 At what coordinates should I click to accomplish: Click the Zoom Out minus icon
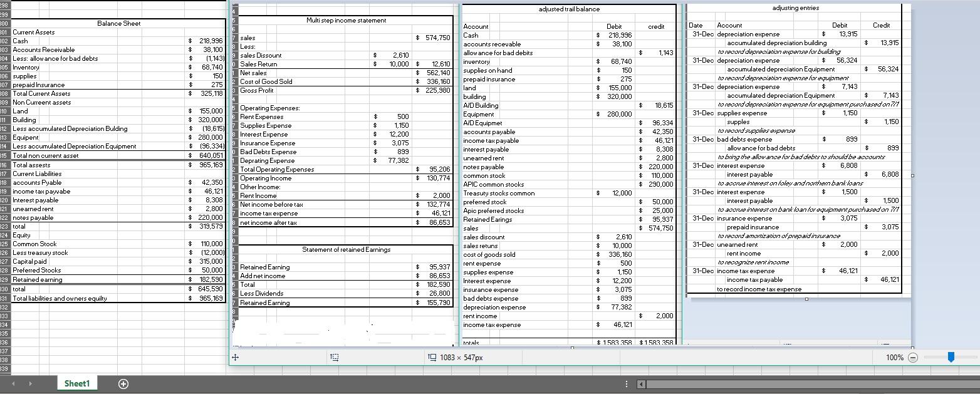[912, 357]
